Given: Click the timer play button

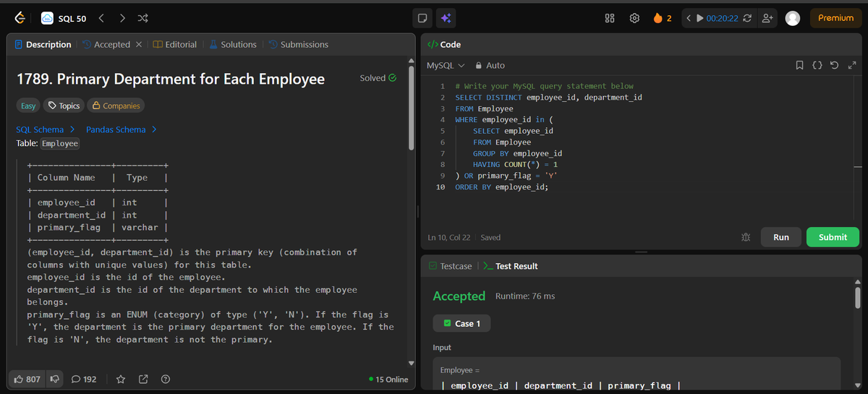Looking at the screenshot, I should [699, 18].
